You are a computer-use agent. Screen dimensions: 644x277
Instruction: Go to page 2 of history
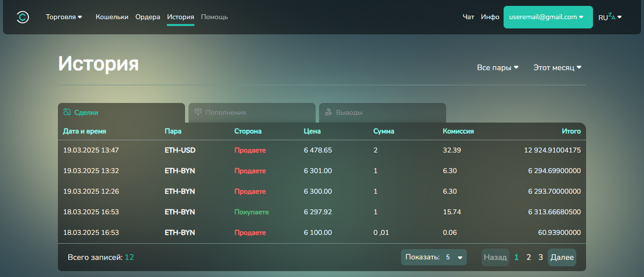[x=529, y=257]
